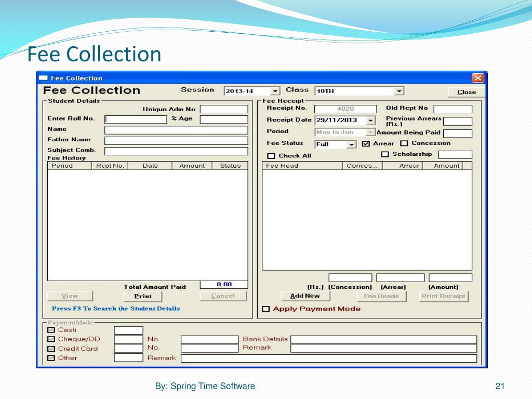Open the Receipt Date picker dropdown
This screenshot has height=399, width=532.
point(370,121)
